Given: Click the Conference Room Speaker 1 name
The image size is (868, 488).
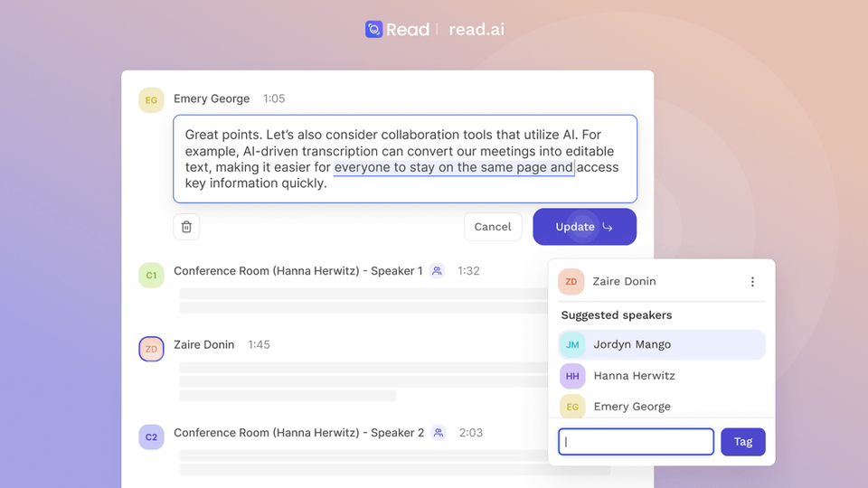Looking at the screenshot, I should 297,271.
